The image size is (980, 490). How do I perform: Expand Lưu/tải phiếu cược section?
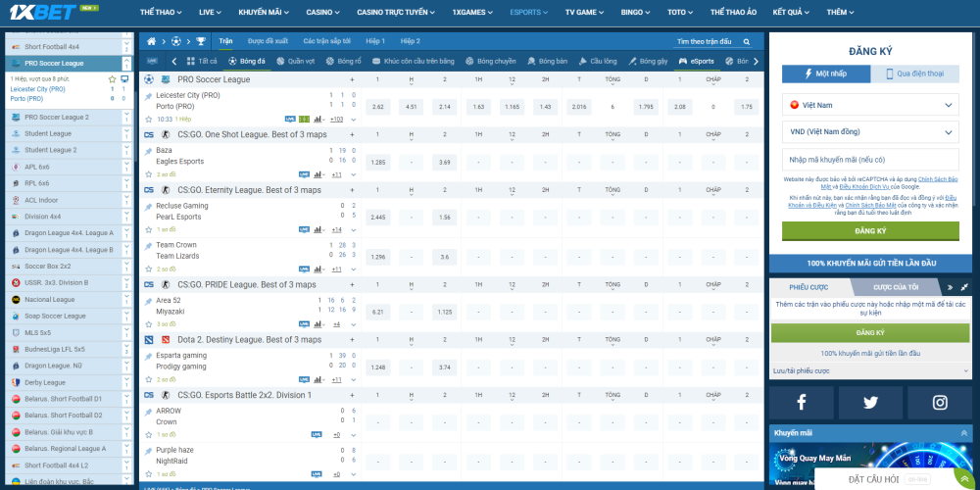click(870, 370)
